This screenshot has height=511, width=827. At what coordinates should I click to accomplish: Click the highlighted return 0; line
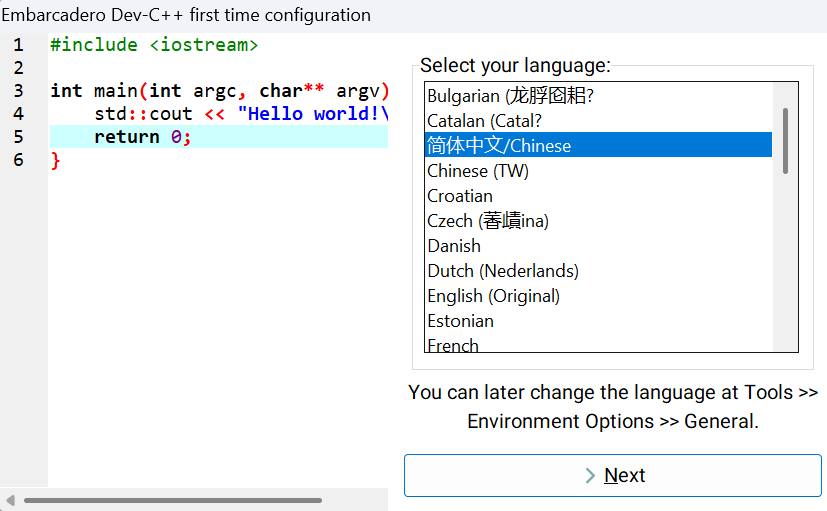pos(219,137)
